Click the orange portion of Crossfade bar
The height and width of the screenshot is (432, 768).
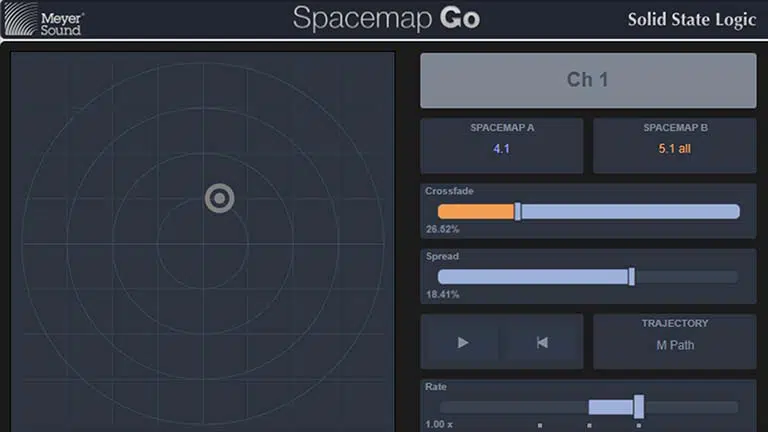pos(476,212)
